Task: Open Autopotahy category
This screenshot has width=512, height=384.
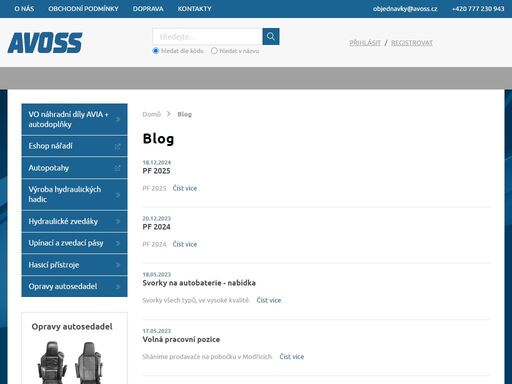Action: click(x=74, y=168)
